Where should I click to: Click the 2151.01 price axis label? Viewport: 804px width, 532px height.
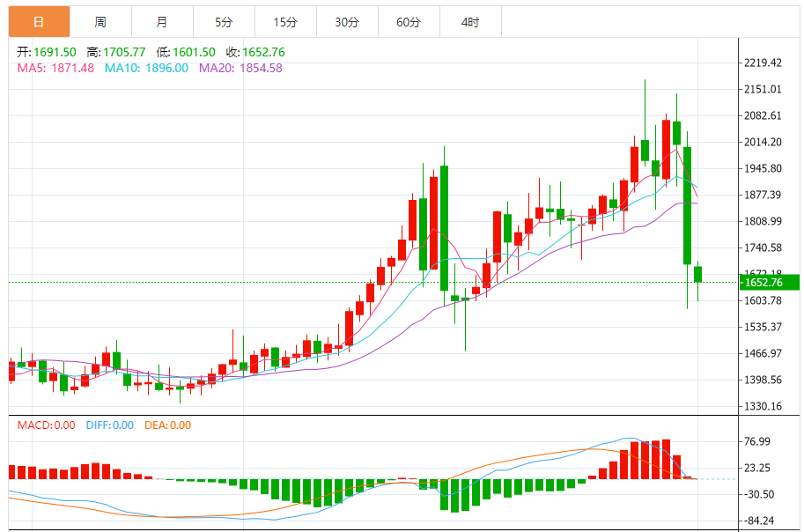[x=763, y=89]
